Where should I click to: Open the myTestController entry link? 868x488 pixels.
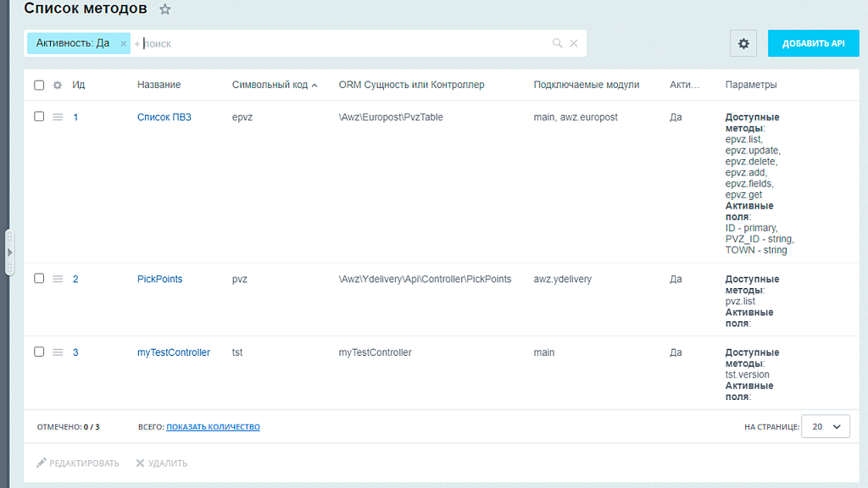click(x=173, y=352)
